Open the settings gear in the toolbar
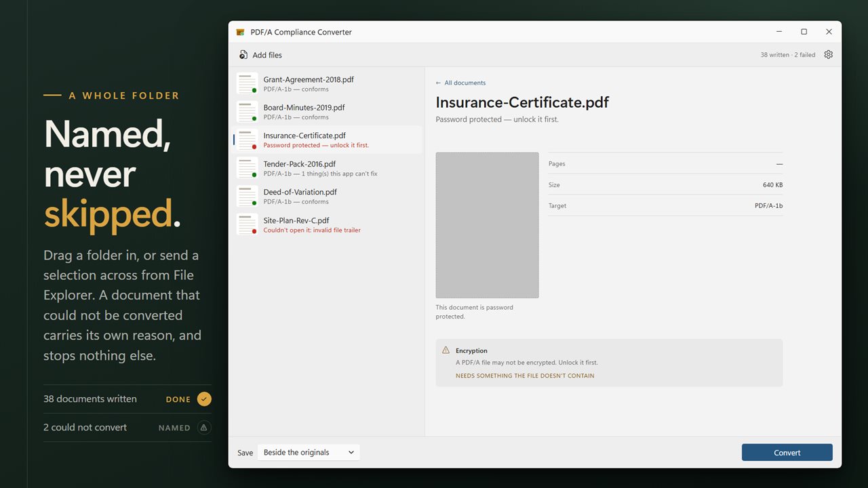Image resolution: width=868 pixels, height=488 pixels. (x=828, y=55)
